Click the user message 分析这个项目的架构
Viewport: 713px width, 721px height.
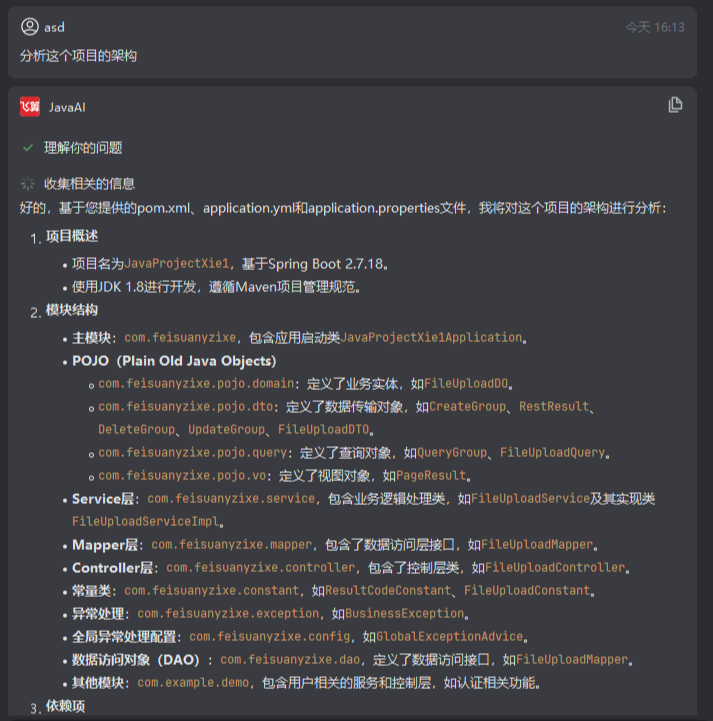point(78,56)
